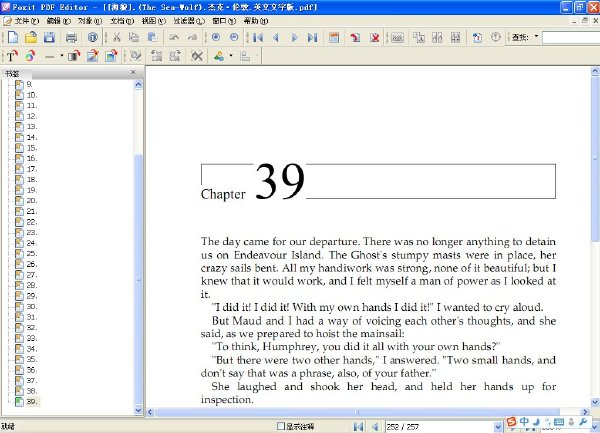The width and height of the screenshot is (600, 433).
Task: Close the bookmarks panel with its X
Action: [x=133, y=72]
